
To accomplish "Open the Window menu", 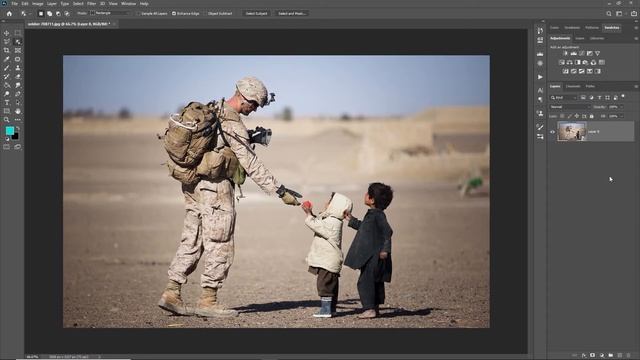I will pos(129,4).
